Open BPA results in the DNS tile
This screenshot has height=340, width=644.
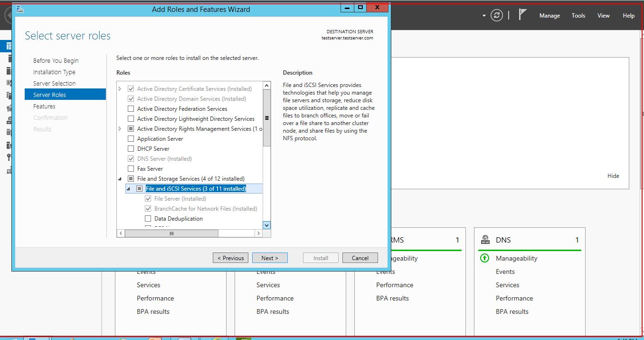pyautogui.click(x=512, y=312)
